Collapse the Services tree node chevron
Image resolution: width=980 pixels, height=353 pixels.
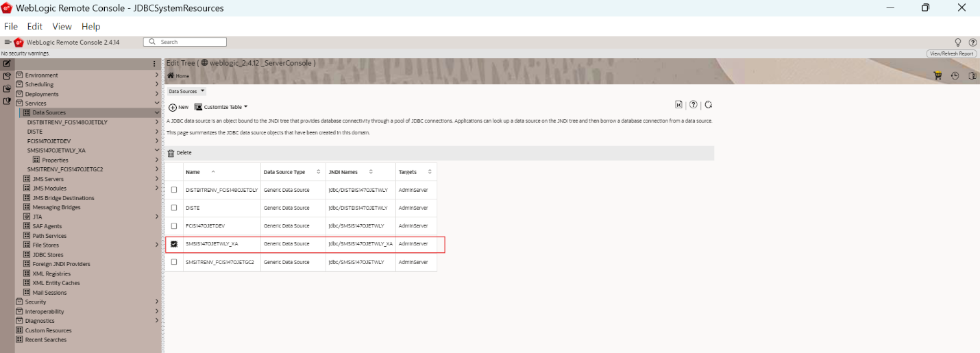tap(157, 104)
